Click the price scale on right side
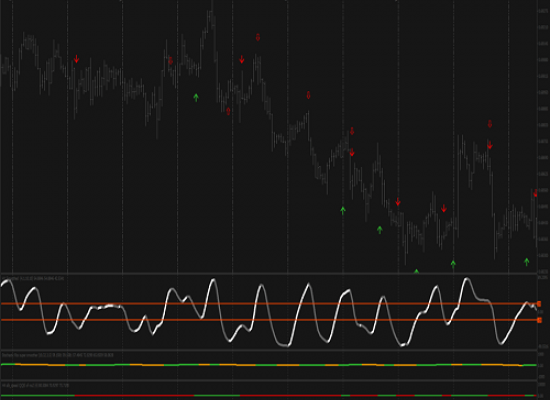The width and height of the screenshot is (550, 400). (543, 136)
